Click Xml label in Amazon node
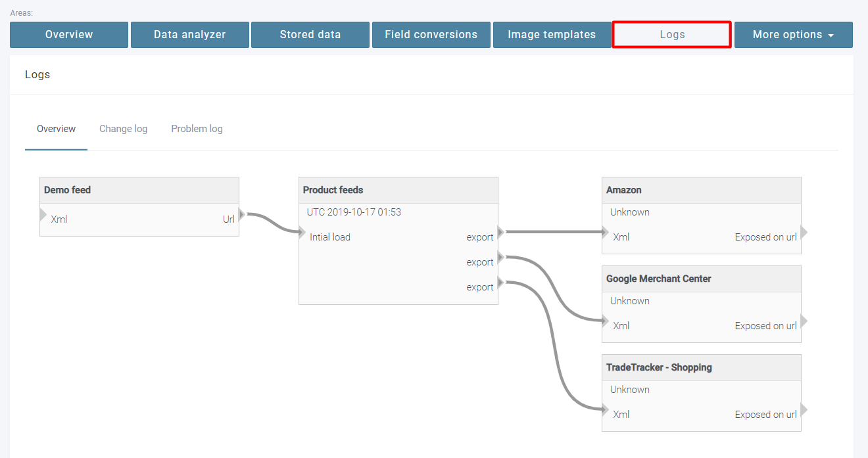The image size is (868, 458). [x=621, y=237]
